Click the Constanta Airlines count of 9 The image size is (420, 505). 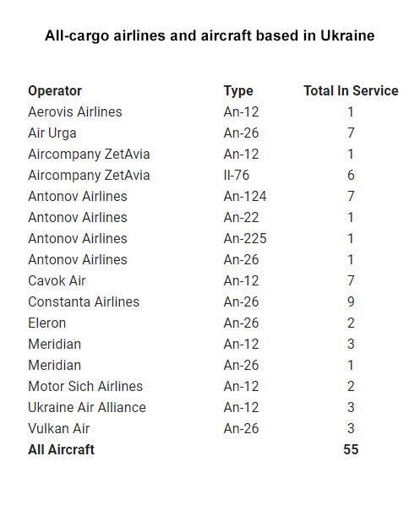click(x=351, y=302)
